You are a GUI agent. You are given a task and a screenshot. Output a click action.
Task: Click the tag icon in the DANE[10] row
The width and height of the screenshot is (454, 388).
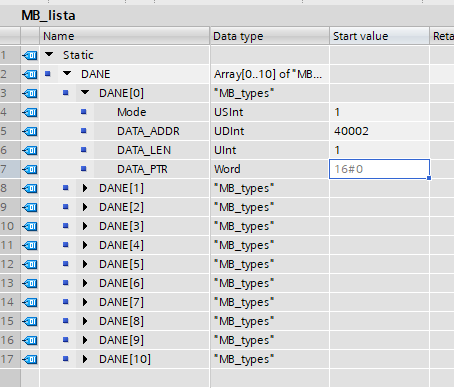[x=30, y=359]
